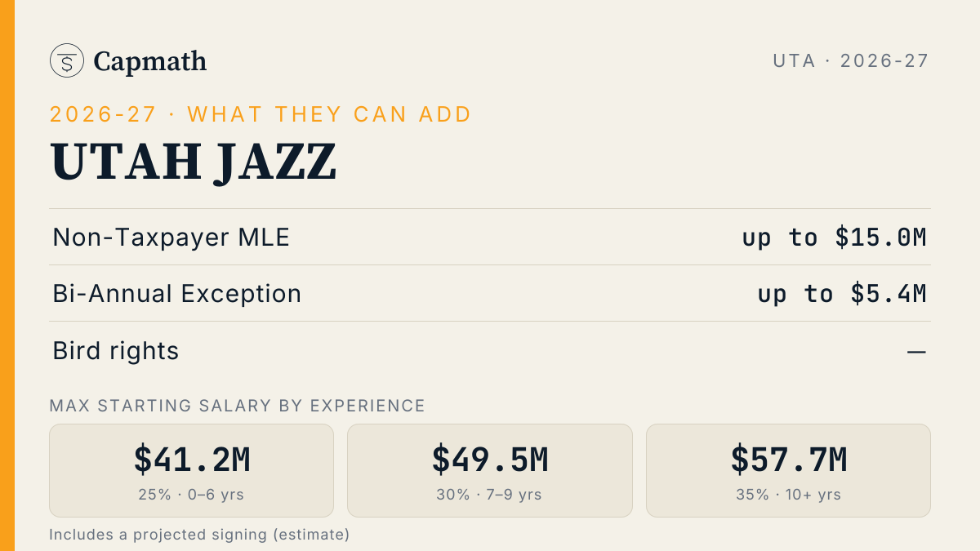The image size is (980, 551).
Task: Click the Capmath brand name
Action: coord(150,61)
